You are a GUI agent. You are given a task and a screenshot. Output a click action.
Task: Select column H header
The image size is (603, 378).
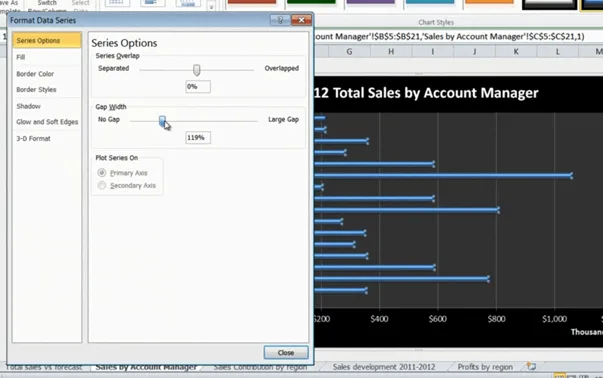click(391, 52)
